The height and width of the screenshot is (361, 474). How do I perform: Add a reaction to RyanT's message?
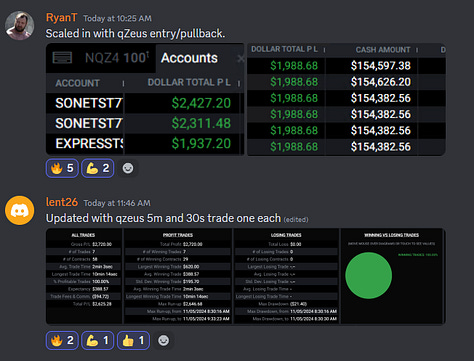(x=128, y=168)
